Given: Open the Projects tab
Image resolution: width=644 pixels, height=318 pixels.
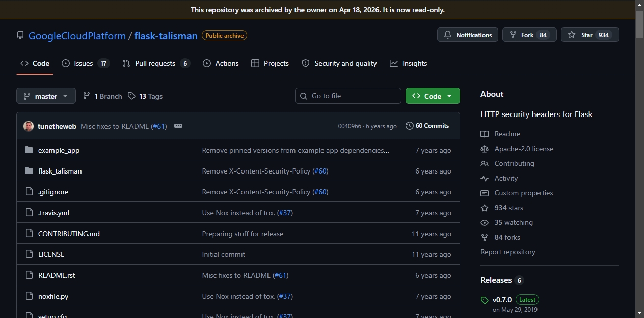Looking at the screenshot, I should coord(270,63).
